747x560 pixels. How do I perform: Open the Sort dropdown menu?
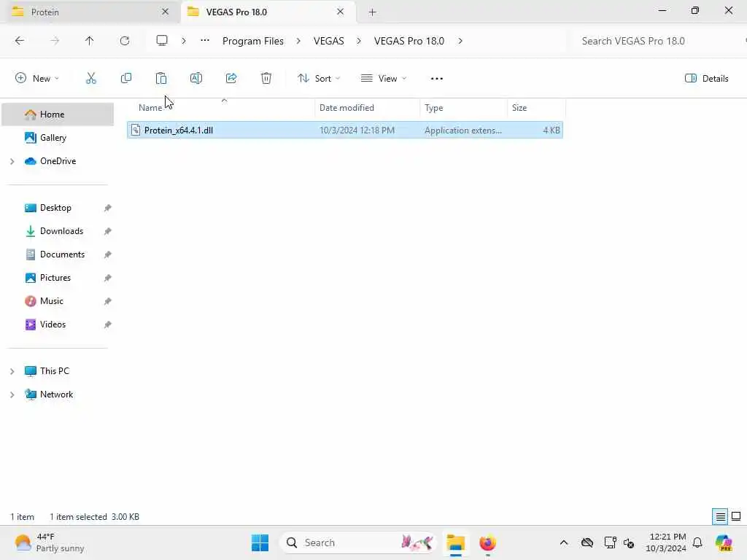coord(319,79)
